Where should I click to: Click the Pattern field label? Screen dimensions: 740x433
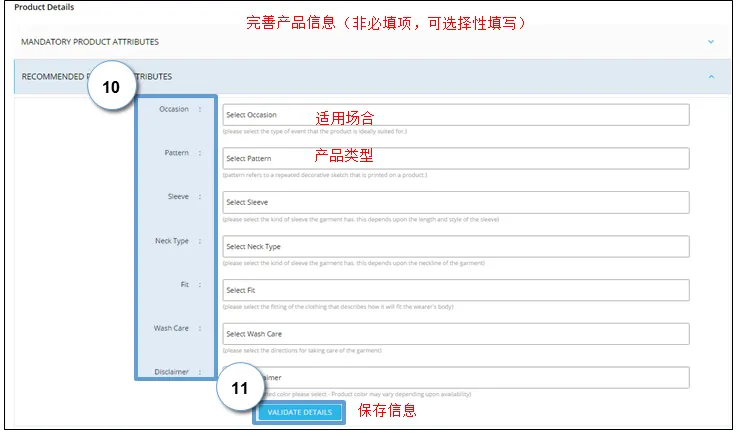point(177,153)
